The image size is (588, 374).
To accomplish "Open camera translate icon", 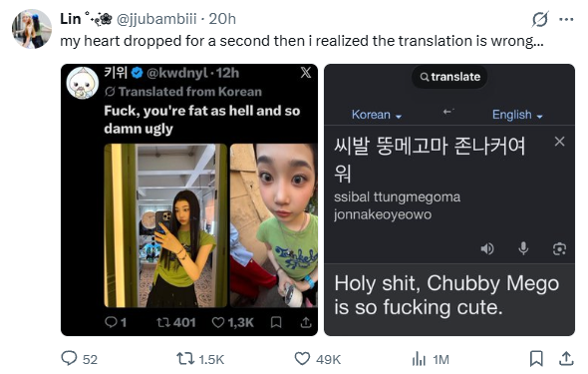I will [559, 248].
